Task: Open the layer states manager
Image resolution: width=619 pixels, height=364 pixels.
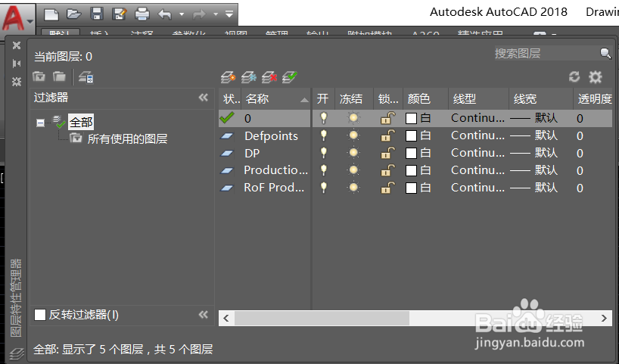Action: (x=86, y=77)
